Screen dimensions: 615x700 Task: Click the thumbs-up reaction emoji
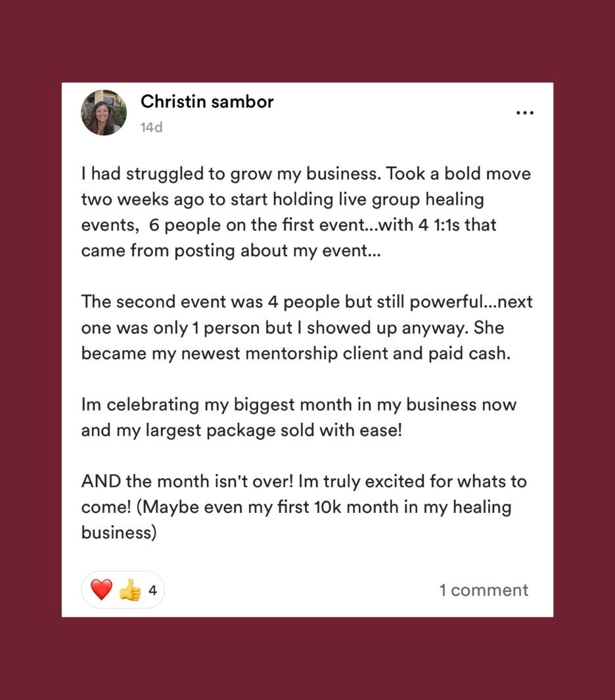coord(130,590)
